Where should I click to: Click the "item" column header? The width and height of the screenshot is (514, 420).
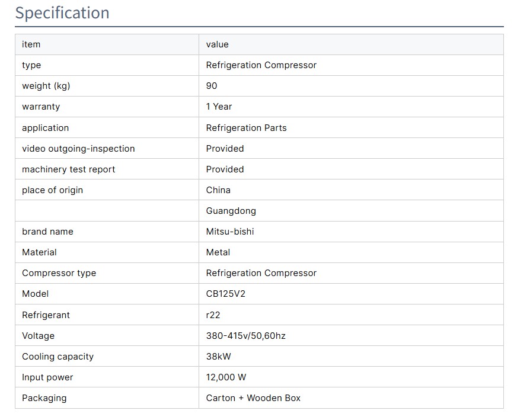(31, 44)
